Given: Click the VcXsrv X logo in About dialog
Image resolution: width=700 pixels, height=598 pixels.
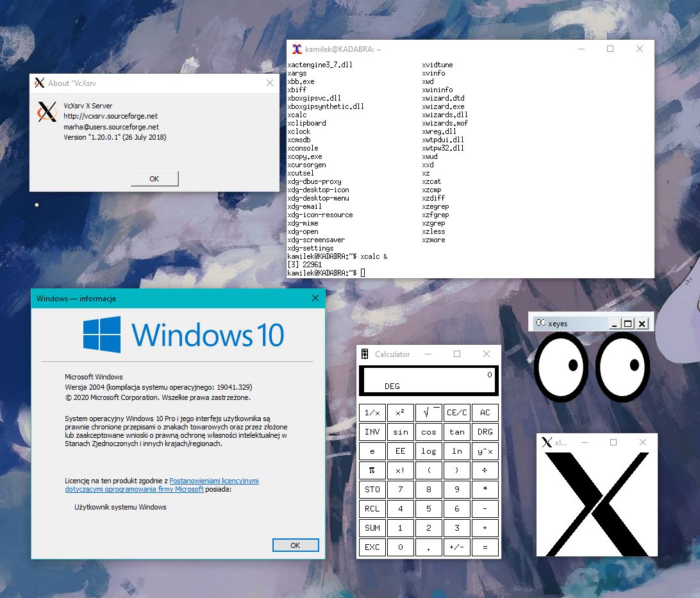Looking at the screenshot, I should (47, 112).
